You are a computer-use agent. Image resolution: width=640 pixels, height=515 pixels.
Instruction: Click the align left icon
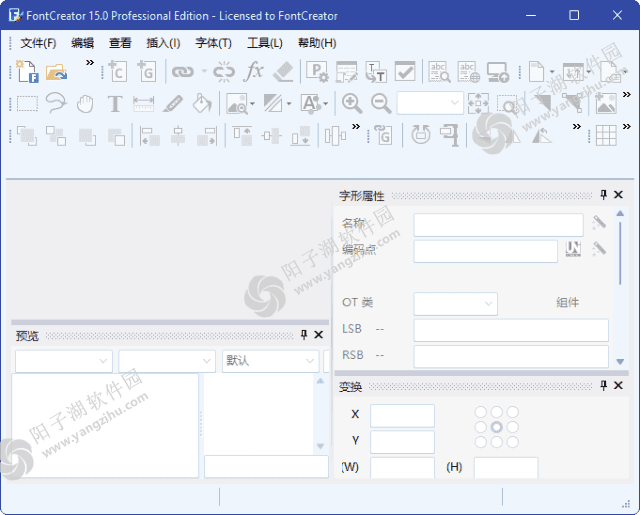[x=149, y=136]
